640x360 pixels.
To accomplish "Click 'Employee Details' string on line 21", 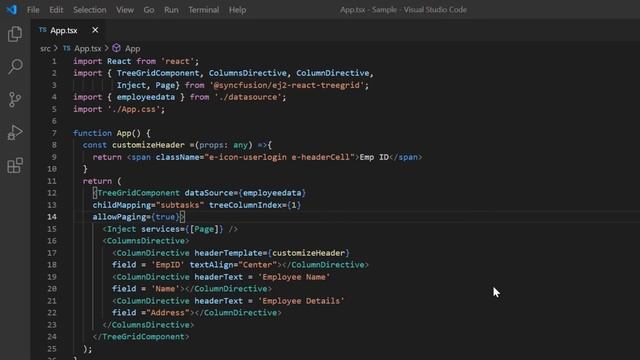I will point(301,301).
